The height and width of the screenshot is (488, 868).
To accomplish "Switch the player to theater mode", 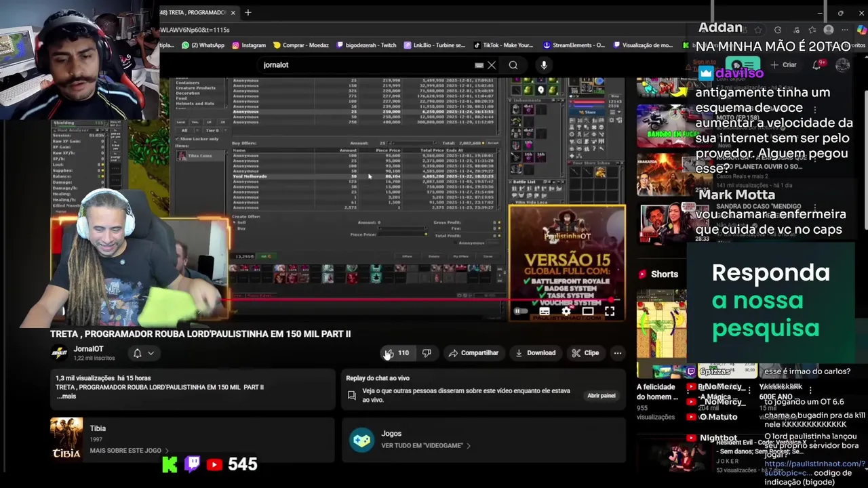I will pos(588,312).
